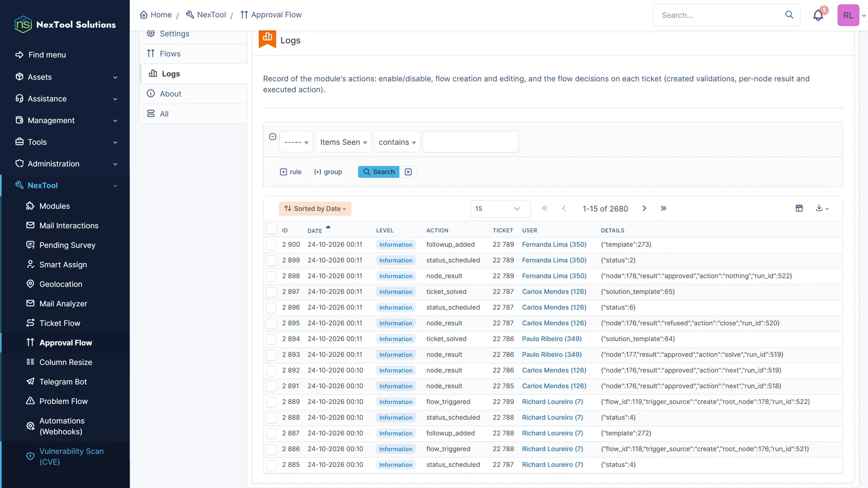This screenshot has height=488, width=868.
Task: Click the filter value input field
Action: pyautogui.click(x=470, y=142)
